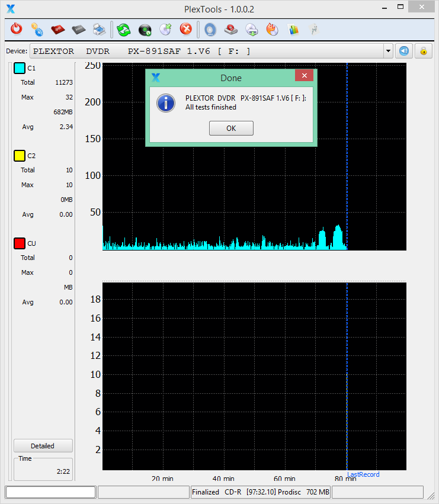The height and width of the screenshot is (504, 439).
Task: Click the blue round arrow button beside device
Action: tap(404, 51)
